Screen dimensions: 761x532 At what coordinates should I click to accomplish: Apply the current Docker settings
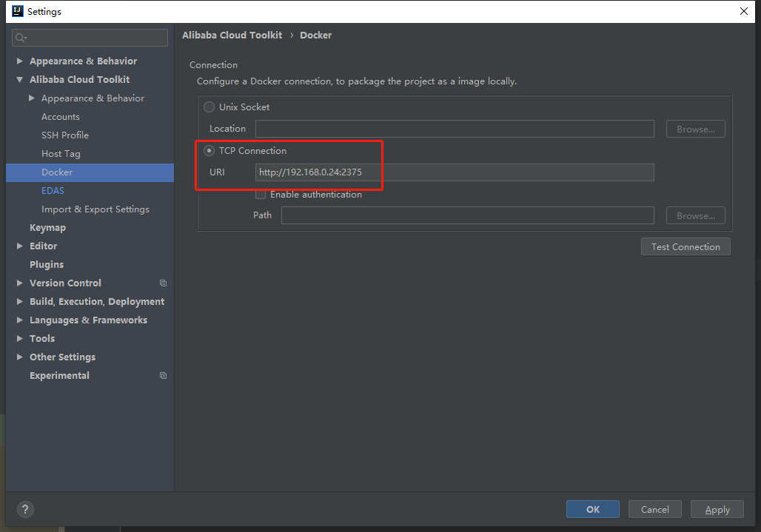pos(716,509)
